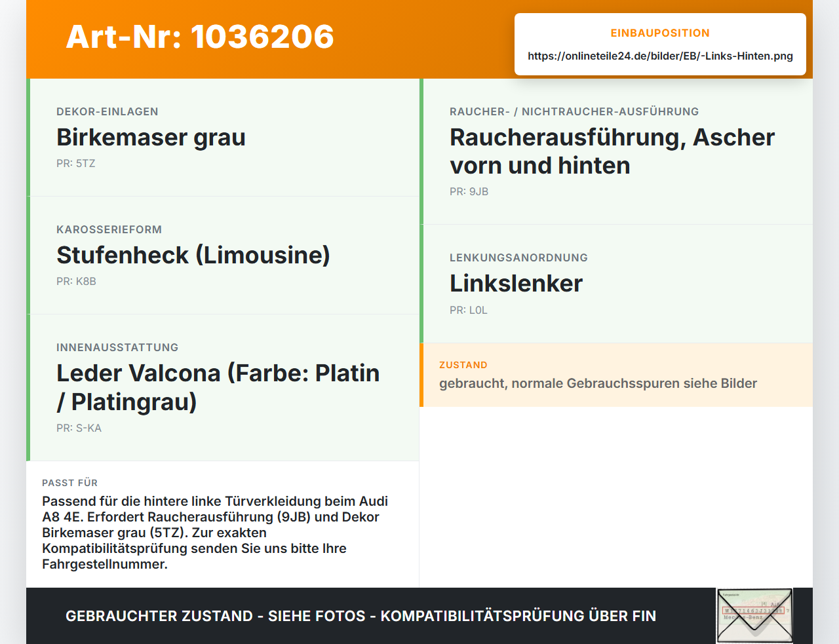Click the Stufenheck (Limousine) card
This screenshot has width=839, height=644.
223,256
